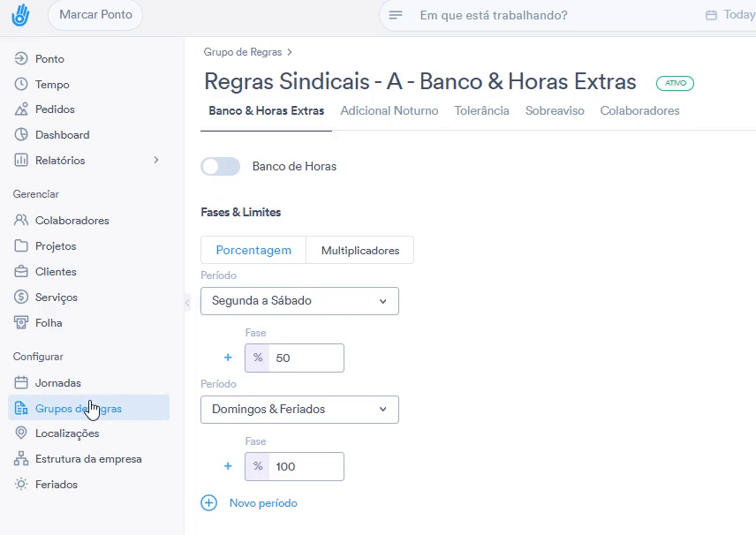Expand the Relatórios submenu
This screenshot has height=535, width=756.
coord(156,161)
